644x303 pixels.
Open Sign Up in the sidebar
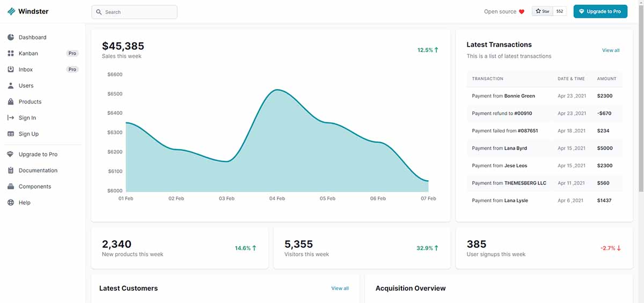pyautogui.click(x=28, y=134)
